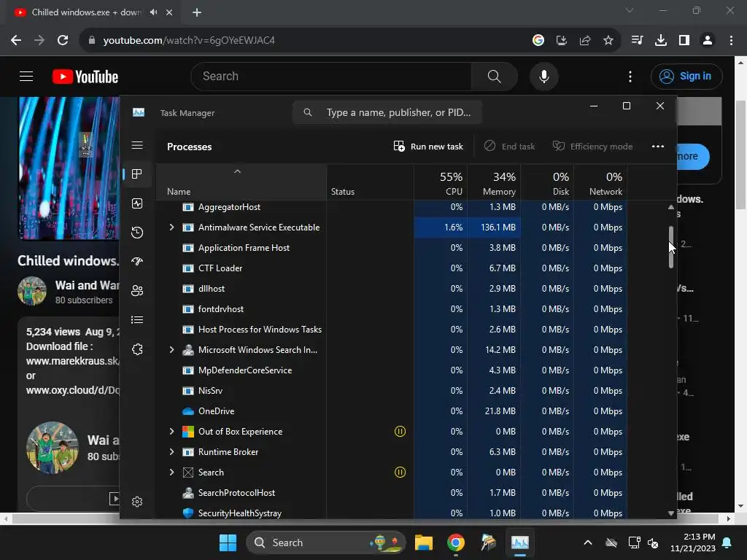Open Chrome downloads icon
The width and height of the screenshot is (747, 560).
click(661, 41)
